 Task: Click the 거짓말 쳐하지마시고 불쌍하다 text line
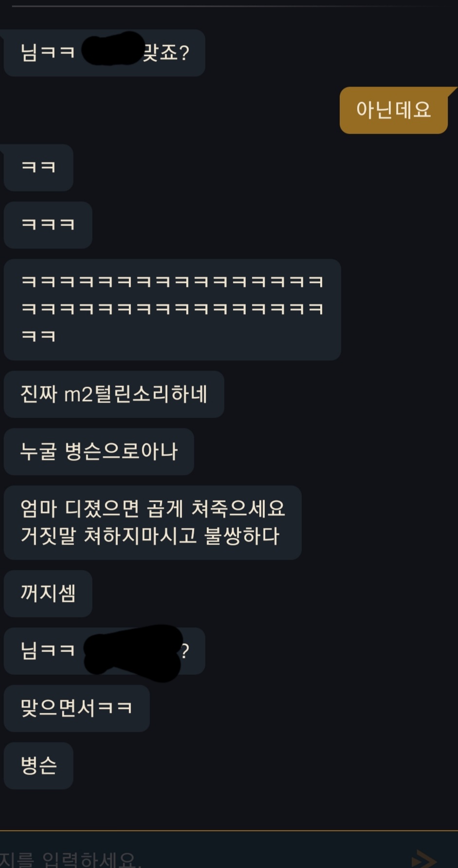click(150, 536)
